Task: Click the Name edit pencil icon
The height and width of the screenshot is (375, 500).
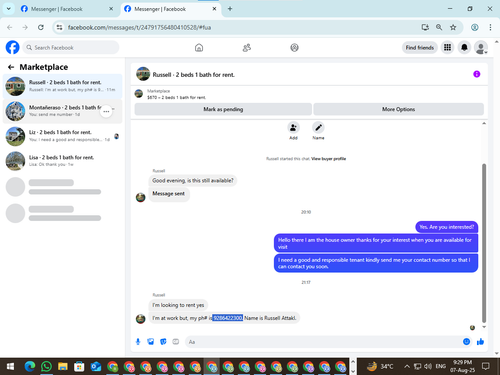Action: (x=318, y=128)
